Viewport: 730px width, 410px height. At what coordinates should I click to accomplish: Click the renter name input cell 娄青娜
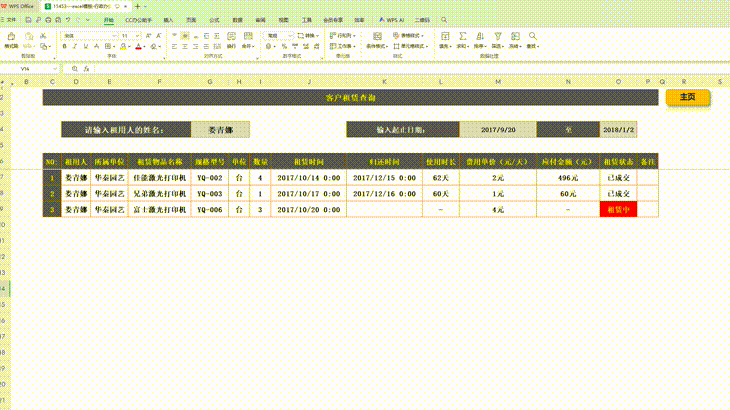220,130
